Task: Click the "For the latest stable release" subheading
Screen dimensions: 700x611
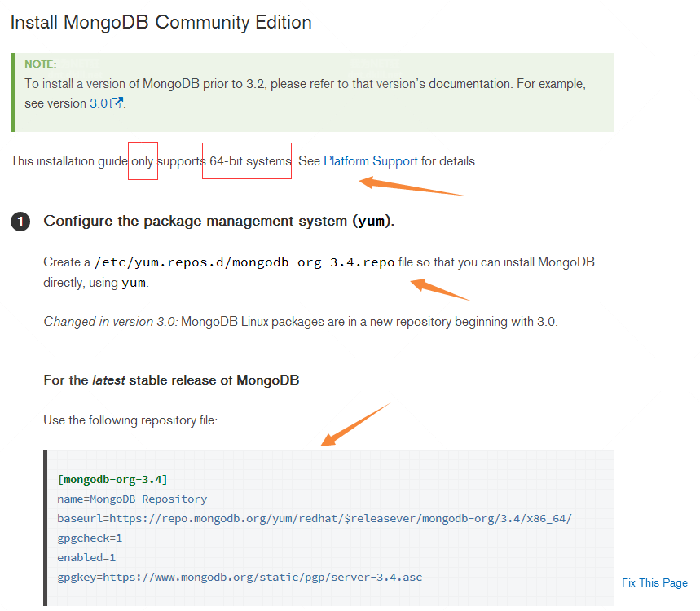Action: point(171,380)
